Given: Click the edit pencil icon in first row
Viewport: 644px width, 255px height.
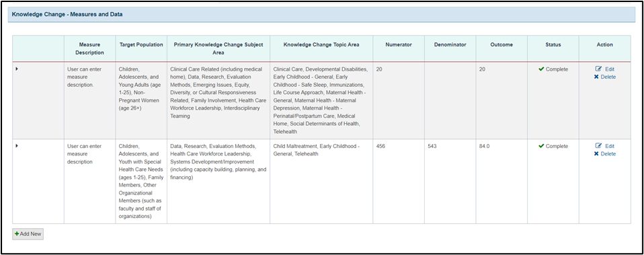Looking at the screenshot, I should coord(598,69).
